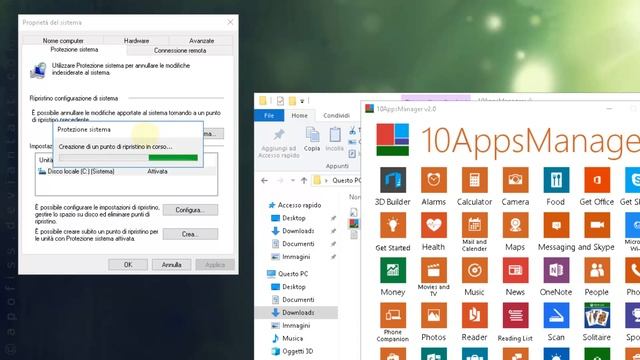Choose the Get Office tile

coord(597,180)
